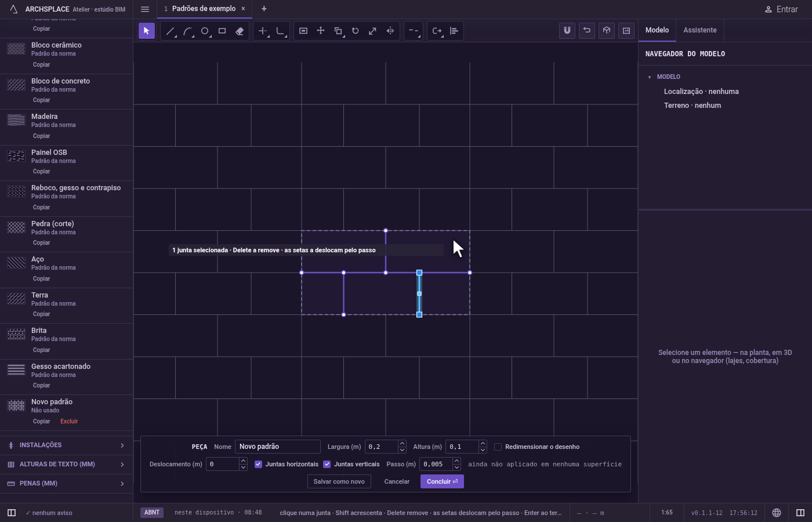This screenshot has height=522, width=812.
Task: Toggle the snap magnet icon
Action: click(x=567, y=31)
